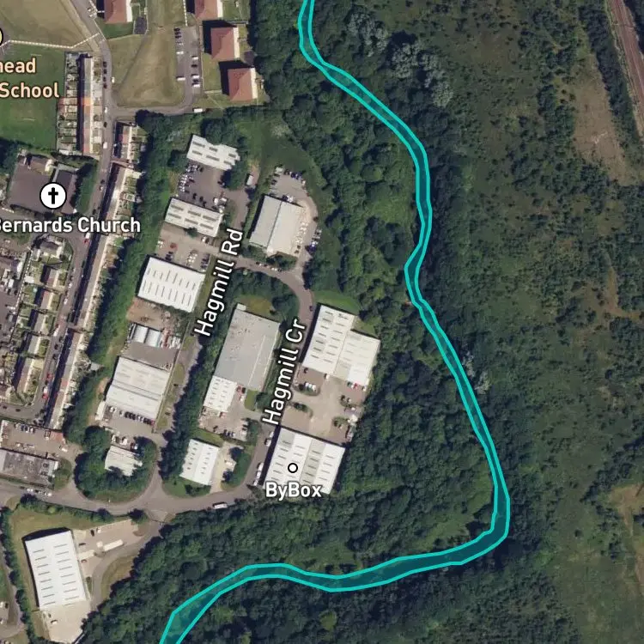The width and height of the screenshot is (644, 644).
Task: Click the white warehouse below the roundabout road
Action: click(56, 569)
